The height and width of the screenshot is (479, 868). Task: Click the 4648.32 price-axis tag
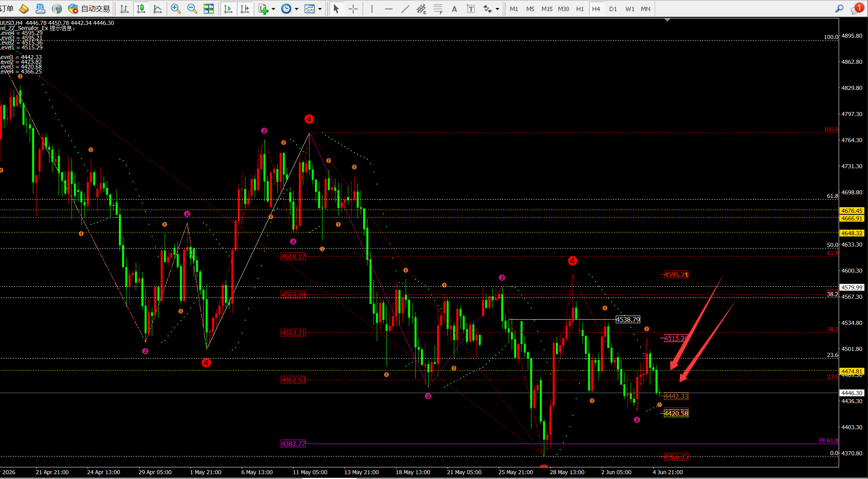click(852, 233)
